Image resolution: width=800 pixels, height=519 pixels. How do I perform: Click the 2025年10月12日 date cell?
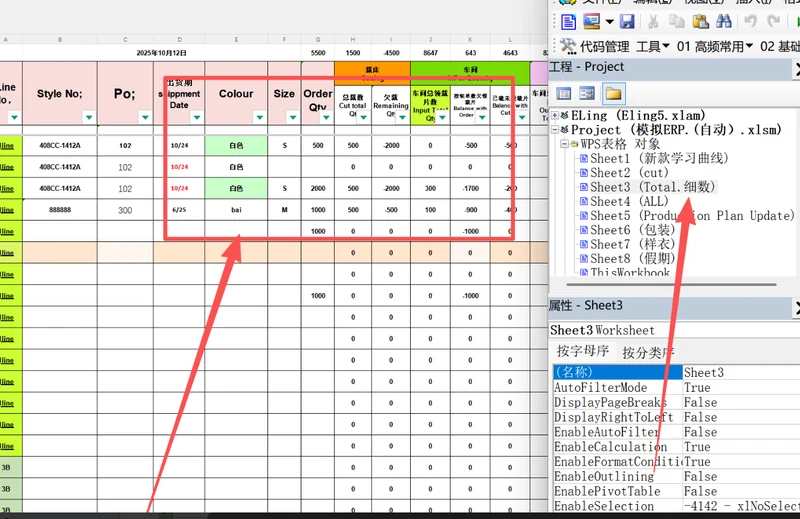coord(161,53)
